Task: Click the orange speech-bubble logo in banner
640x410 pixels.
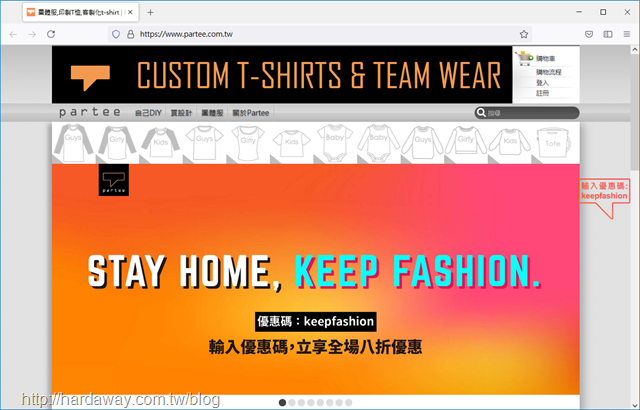Action: (90, 78)
